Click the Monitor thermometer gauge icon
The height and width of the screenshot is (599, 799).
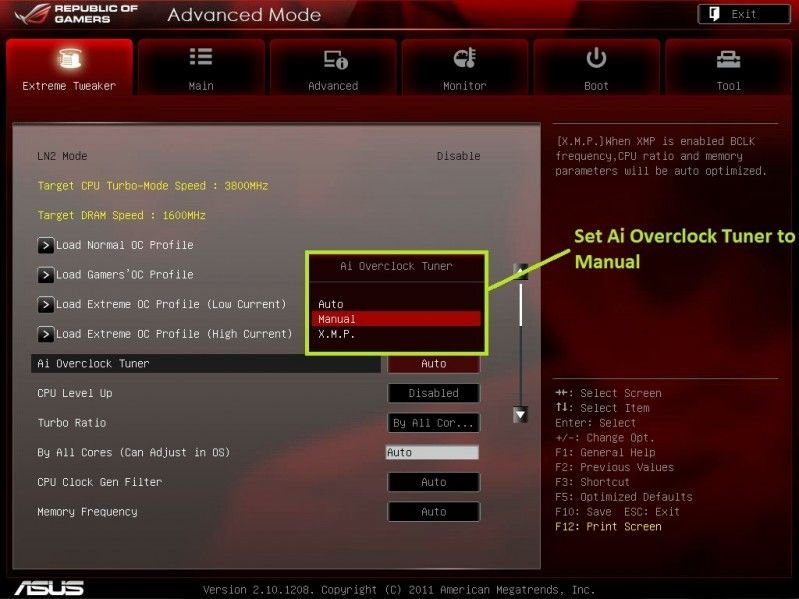pos(465,58)
